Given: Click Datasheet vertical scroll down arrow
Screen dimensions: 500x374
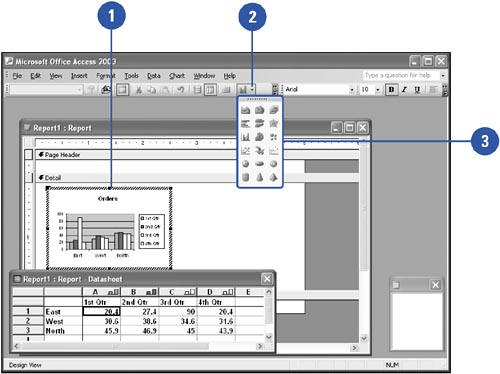Looking at the screenshot, I should (269, 337).
